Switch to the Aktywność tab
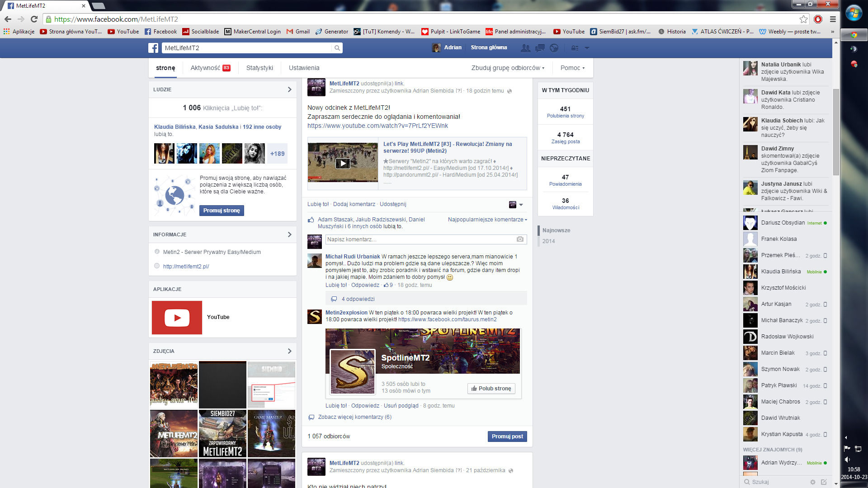868x488 pixels. tap(210, 68)
